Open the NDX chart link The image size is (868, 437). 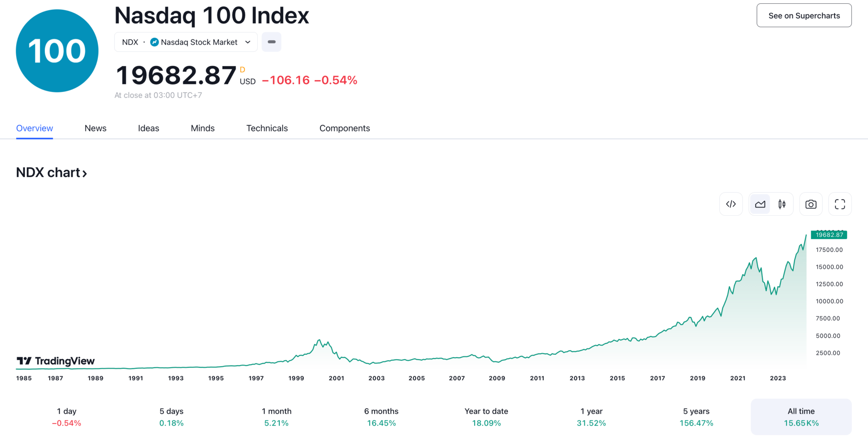[x=48, y=173]
